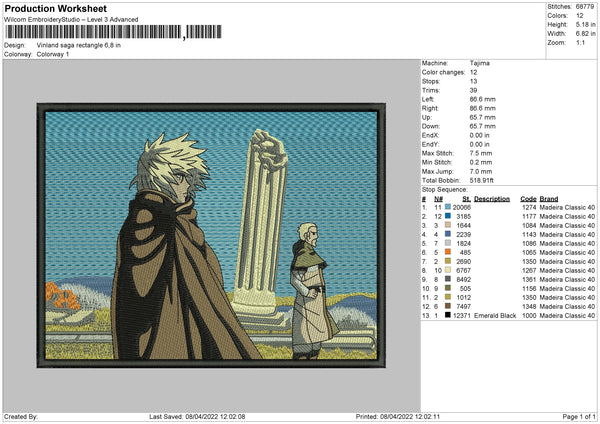Viewport: 600px width, 424px height.
Task: Click the St. column header
Action: coord(466,199)
